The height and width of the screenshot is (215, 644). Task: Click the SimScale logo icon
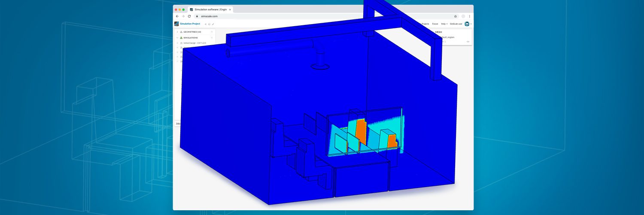tap(176, 24)
